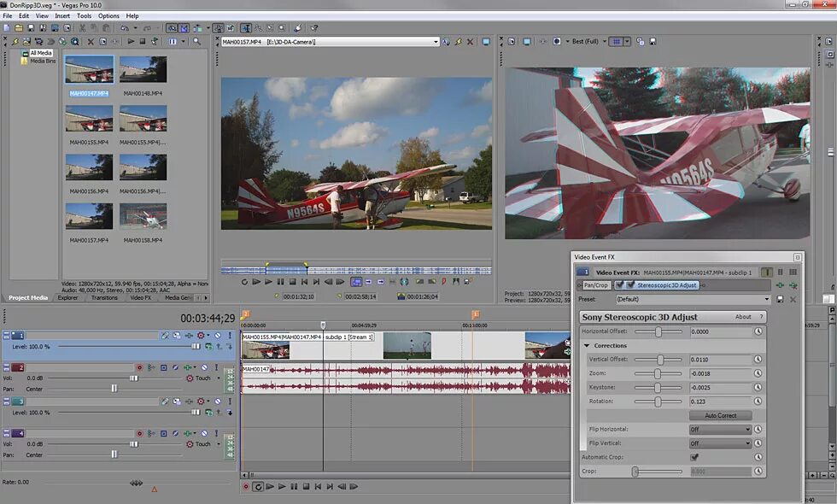
Task: Open the Tools menu
Action: 84,16
